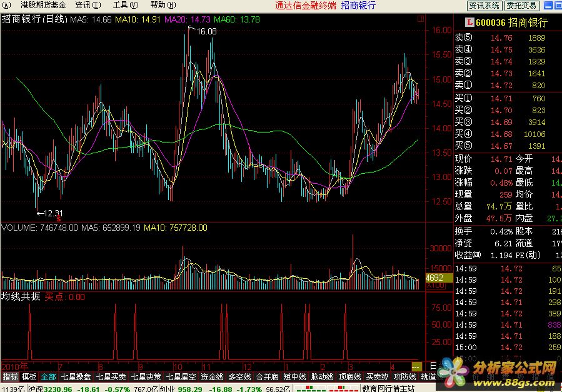This screenshot has height=392, width=562.
Task: Switch to 七星操盘 indicator
Action: (76, 377)
